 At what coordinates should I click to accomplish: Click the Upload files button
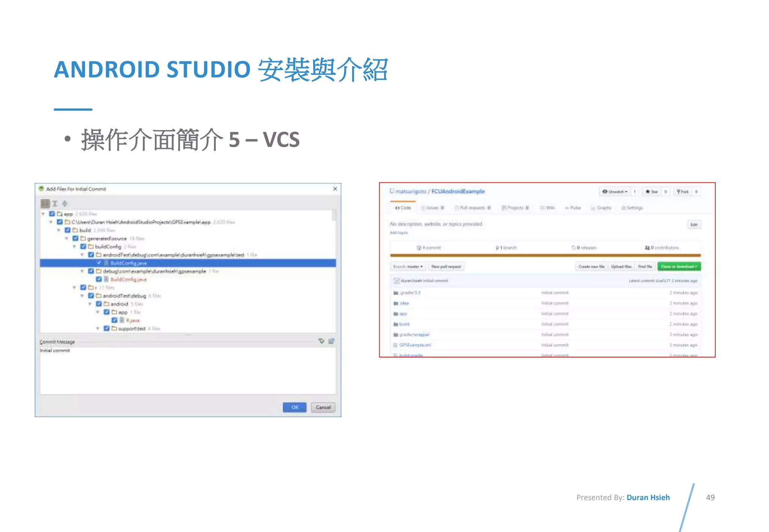(x=621, y=266)
